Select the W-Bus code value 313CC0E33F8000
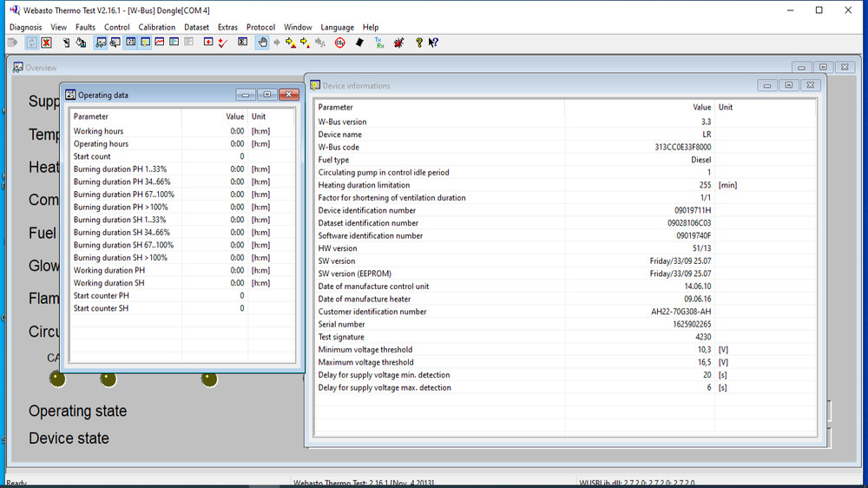The width and height of the screenshot is (868, 488). (682, 148)
